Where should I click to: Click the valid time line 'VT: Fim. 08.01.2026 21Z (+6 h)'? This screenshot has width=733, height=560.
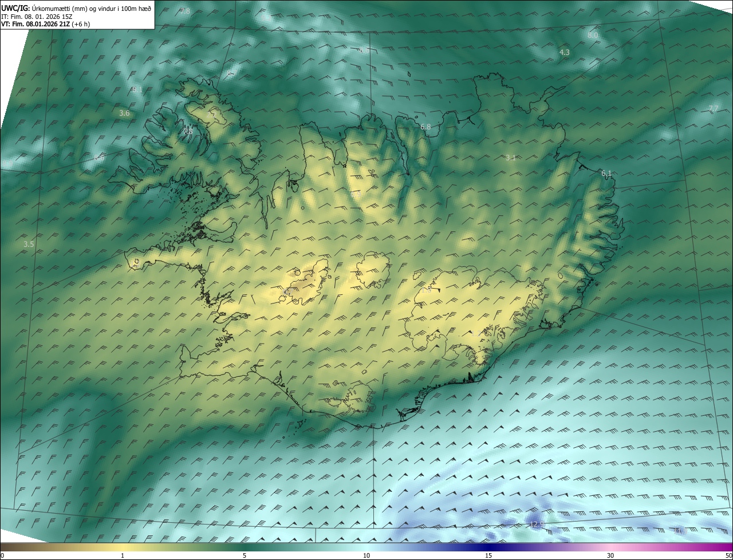pos(45,24)
